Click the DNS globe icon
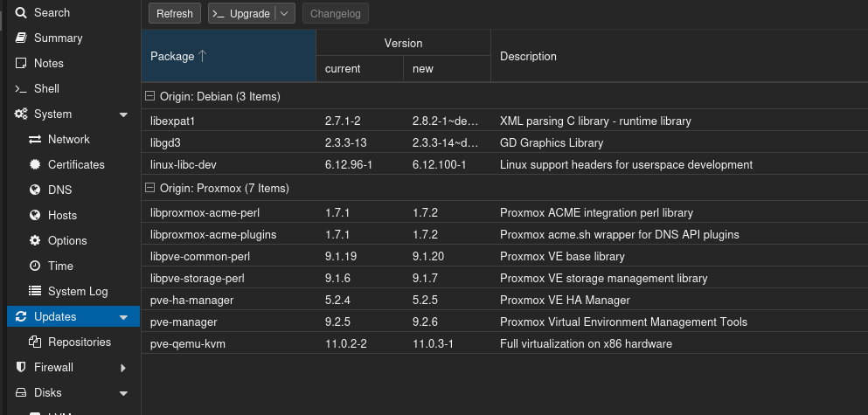The width and height of the screenshot is (868, 415). pyautogui.click(x=35, y=190)
